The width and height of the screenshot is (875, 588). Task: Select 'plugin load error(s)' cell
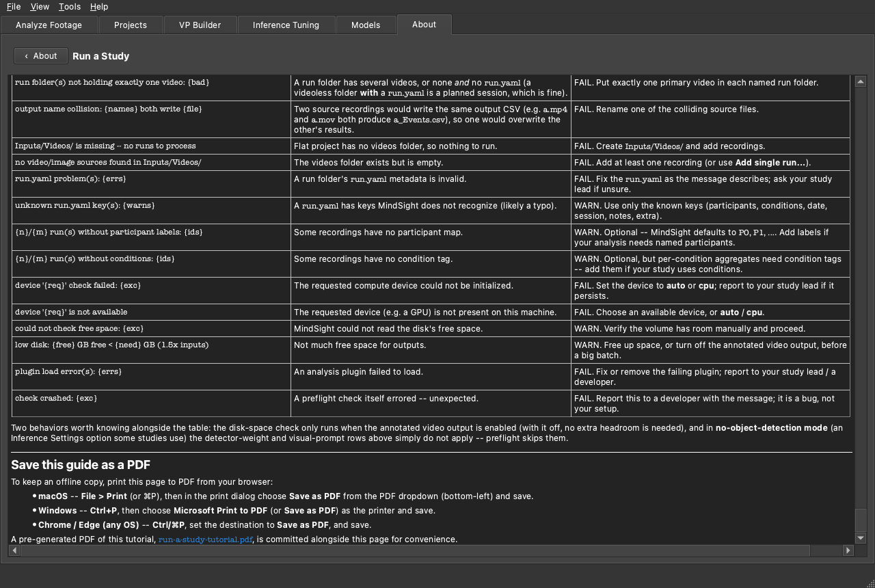point(151,377)
